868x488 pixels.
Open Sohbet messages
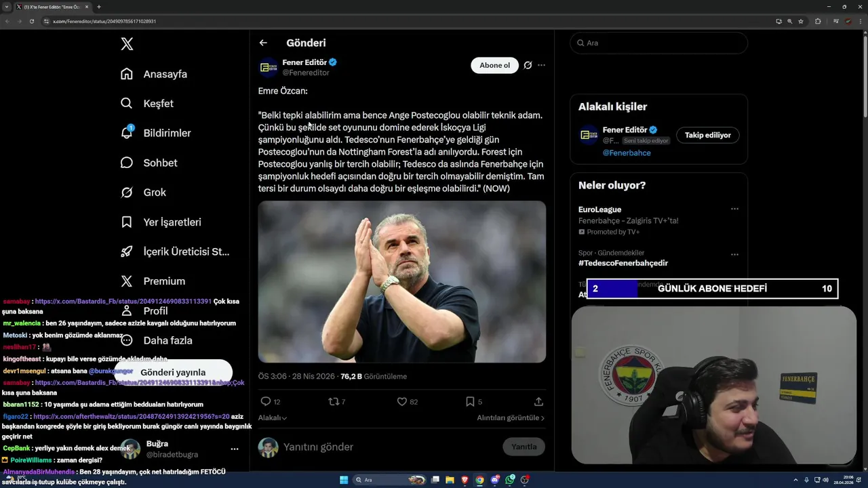click(x=149, y=163)
